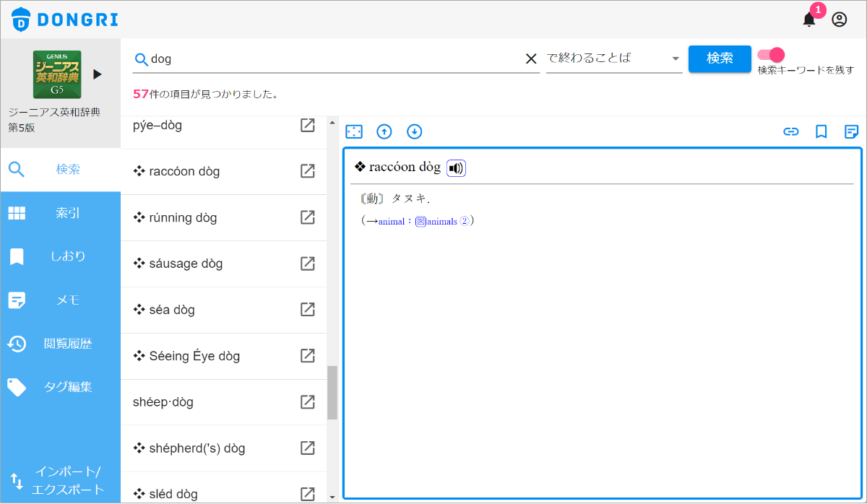The width and height of the screenshot is (867, 504).
Task: Select the sáusage dòg result
Action: [x=178, y=264]
